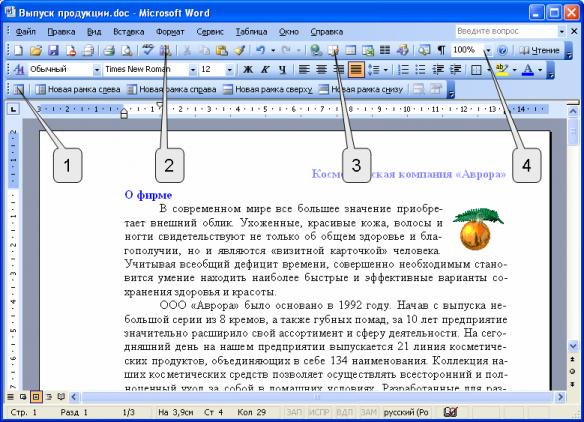Viewport: 584px width, 422px height.
Task: Open the Файл menu
Action: coord(26,32)
